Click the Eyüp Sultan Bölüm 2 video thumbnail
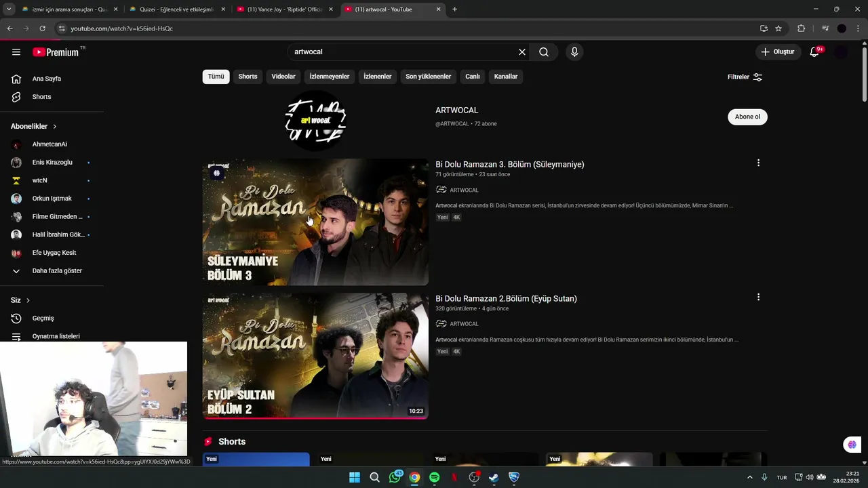Image resolution: width=868 pixels, height=488 pixels. click(x=315, y=356)
